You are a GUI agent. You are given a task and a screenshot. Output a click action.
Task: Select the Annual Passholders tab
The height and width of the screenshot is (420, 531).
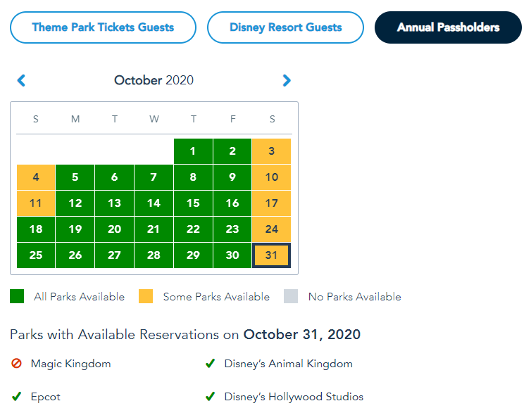click(x=448, y=27)
